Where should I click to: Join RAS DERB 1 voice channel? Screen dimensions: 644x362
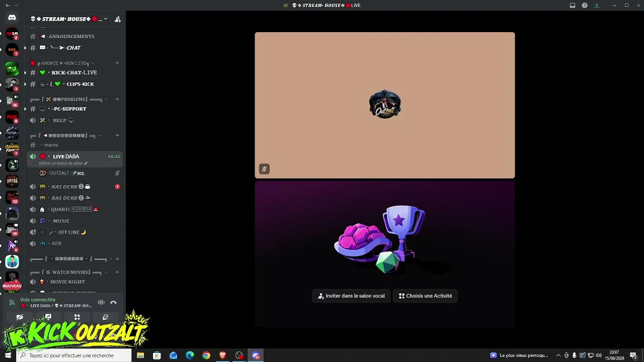tap(75, 187)
